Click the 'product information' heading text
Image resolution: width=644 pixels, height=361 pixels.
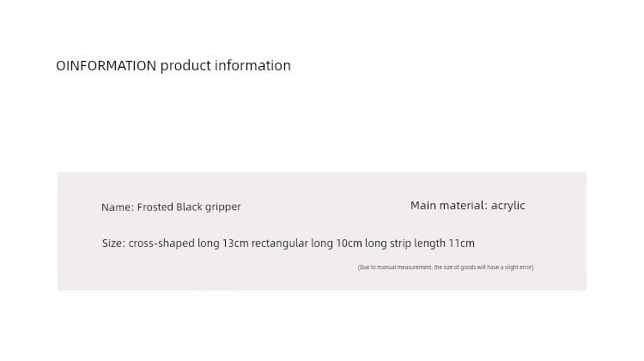pyautogui.click(x=226, y=66)
